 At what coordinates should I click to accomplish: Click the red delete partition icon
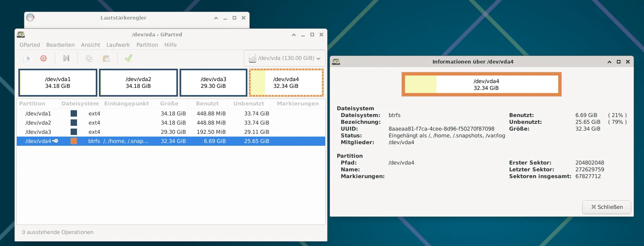pyautogui.click(x=43, y=58)
